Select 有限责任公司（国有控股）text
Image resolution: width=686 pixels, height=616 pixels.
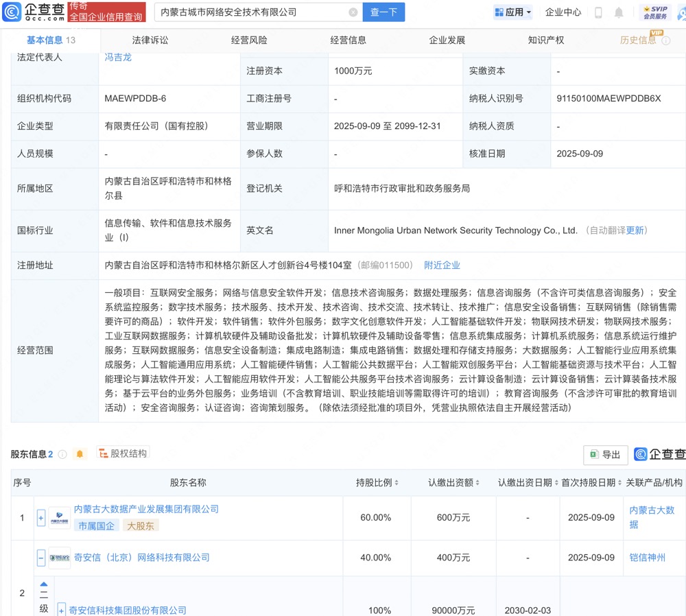pos(156,126)
